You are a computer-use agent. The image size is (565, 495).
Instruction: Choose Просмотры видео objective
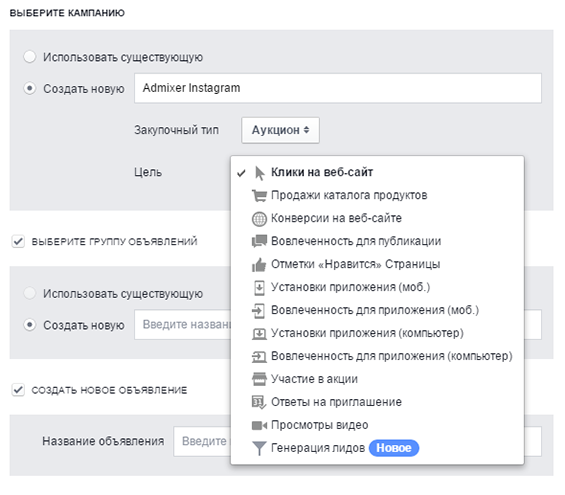click(x=377, y=425)
